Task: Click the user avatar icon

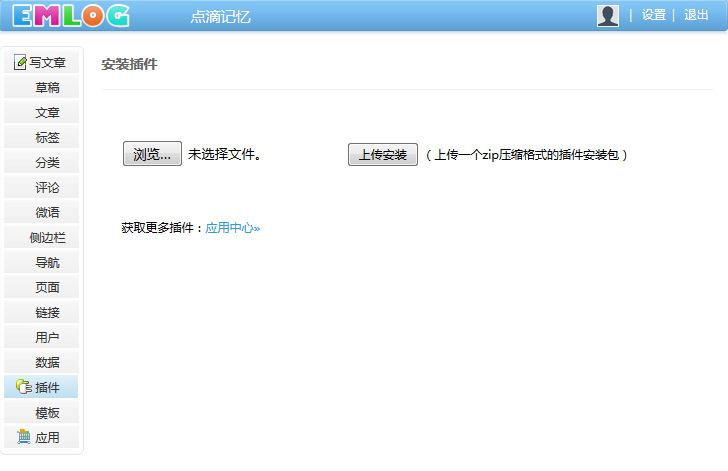Action: pos(607,15)
